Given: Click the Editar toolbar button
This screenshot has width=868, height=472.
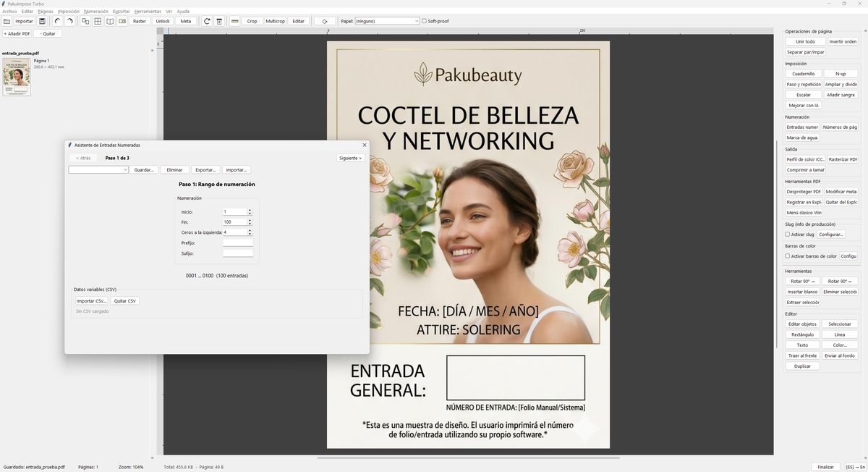Looking at the screenshot, I should [x=299, y=21].
